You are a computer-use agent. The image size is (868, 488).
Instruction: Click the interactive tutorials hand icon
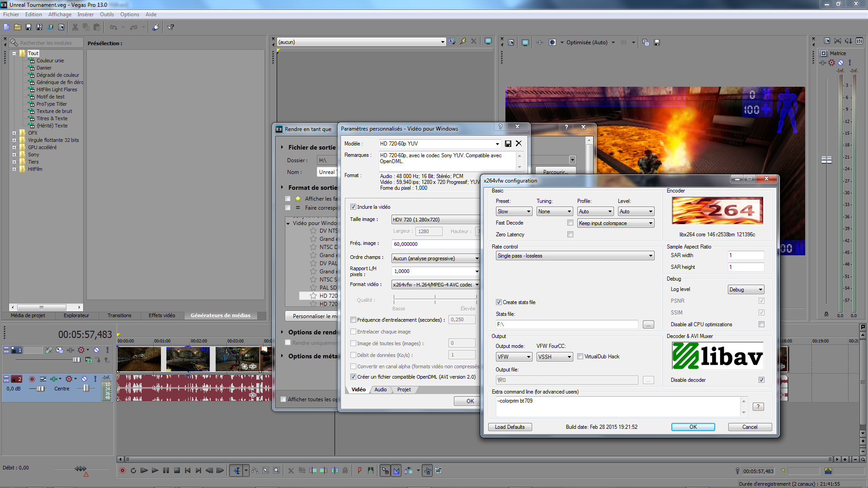click(x=156, y=28)
